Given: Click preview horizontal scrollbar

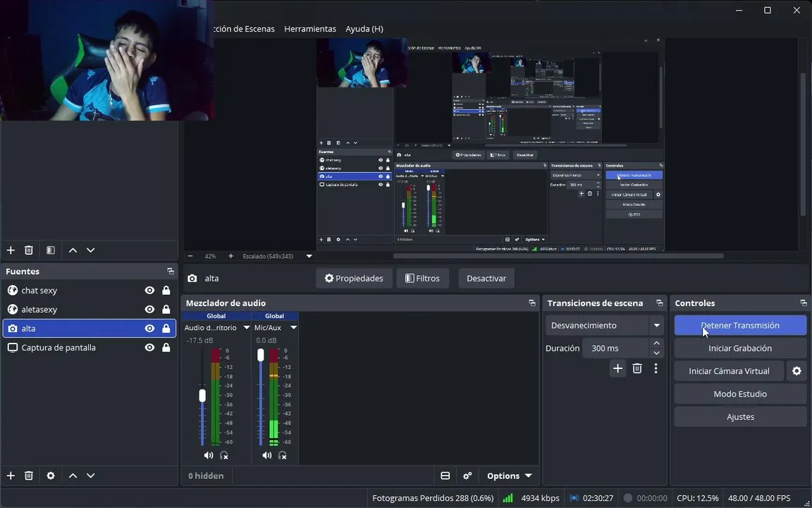Looking at the screenshot, I should pyautogui.click(x=558, y=256).
